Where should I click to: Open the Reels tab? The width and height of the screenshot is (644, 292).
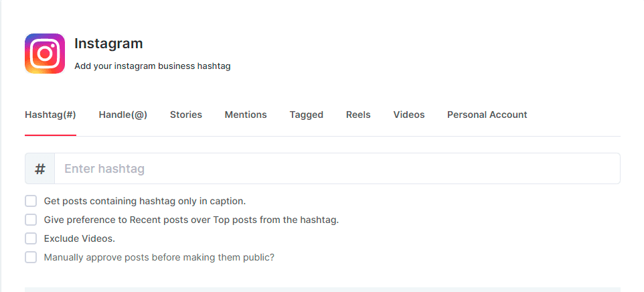click(358, 115)
